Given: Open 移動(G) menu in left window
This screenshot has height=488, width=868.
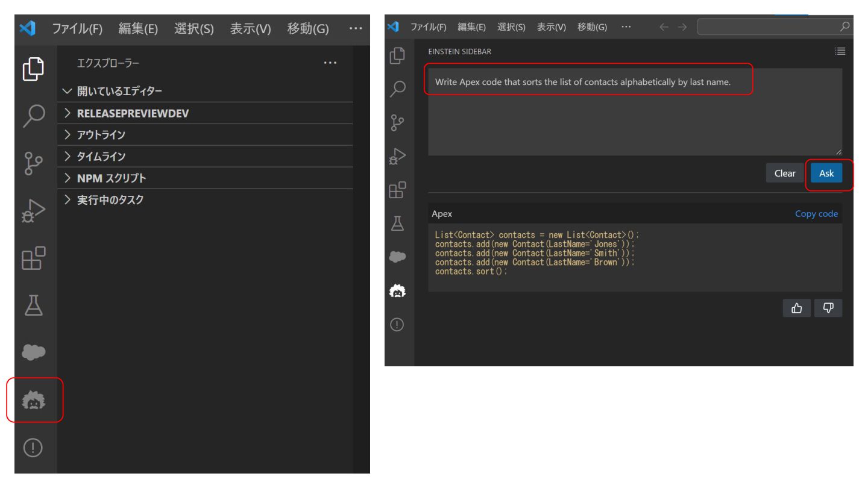Looking at the screenshot, I should click(308, 28).
